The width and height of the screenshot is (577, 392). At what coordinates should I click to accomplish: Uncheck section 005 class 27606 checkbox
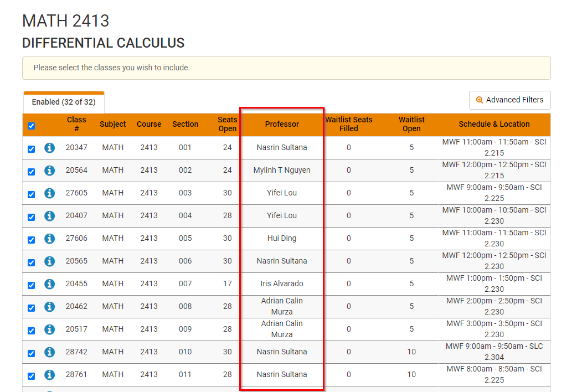[31, 240]
